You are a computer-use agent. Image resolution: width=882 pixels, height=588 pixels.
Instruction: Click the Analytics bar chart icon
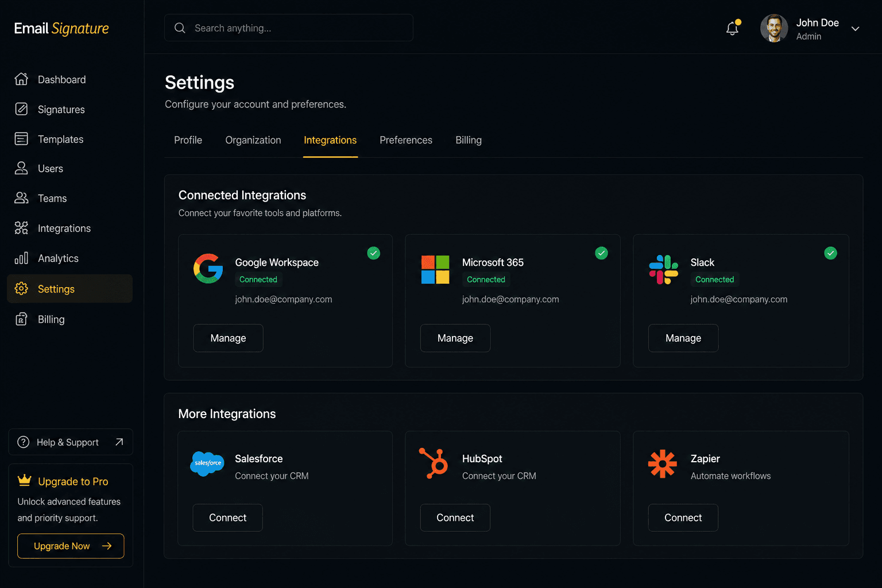click(21, 258)
